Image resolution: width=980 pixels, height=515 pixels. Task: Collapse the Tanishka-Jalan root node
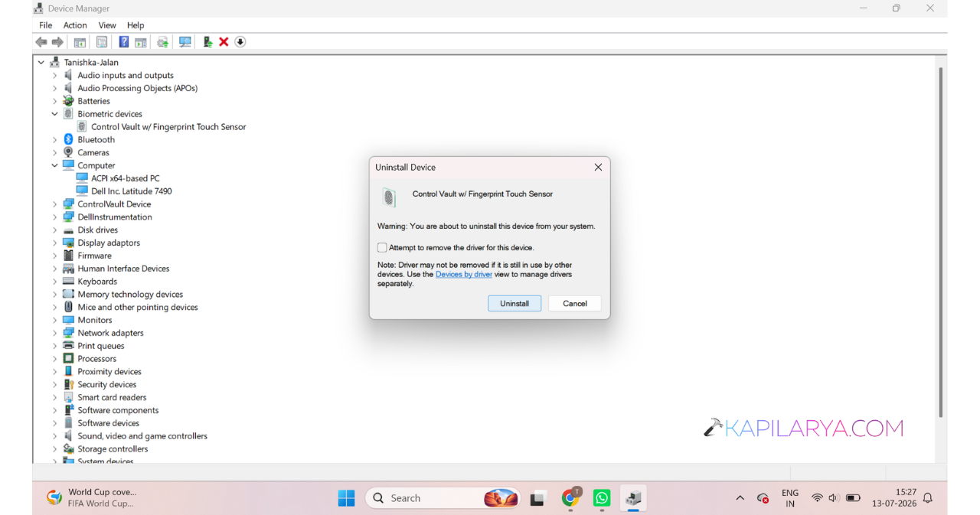(41, 63)
